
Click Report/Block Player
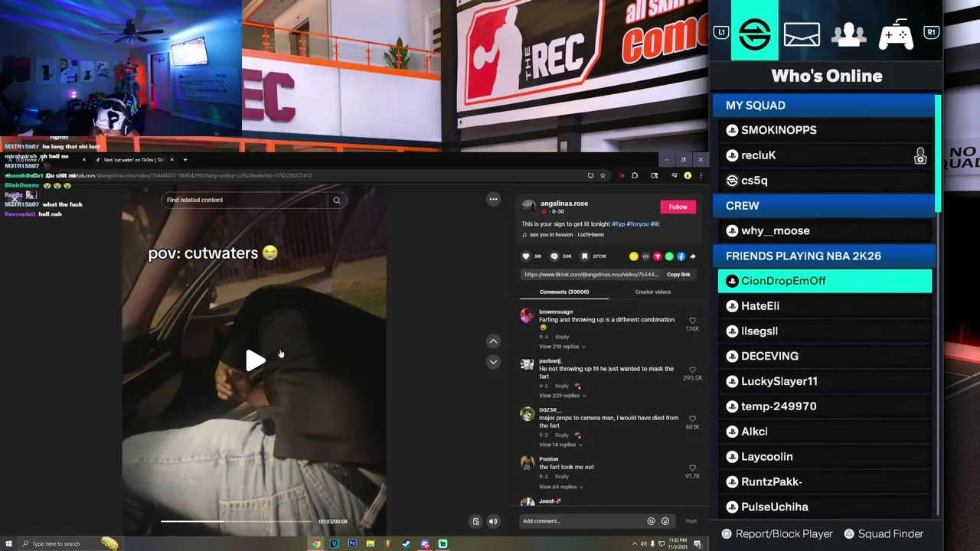[x=776, y=534]
